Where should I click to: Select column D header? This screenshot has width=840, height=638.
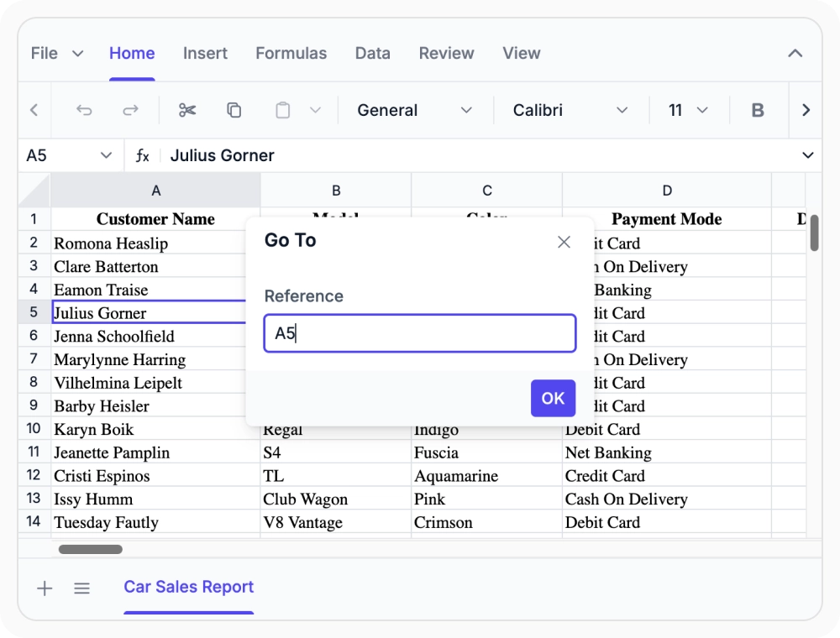tap(667, 191)
